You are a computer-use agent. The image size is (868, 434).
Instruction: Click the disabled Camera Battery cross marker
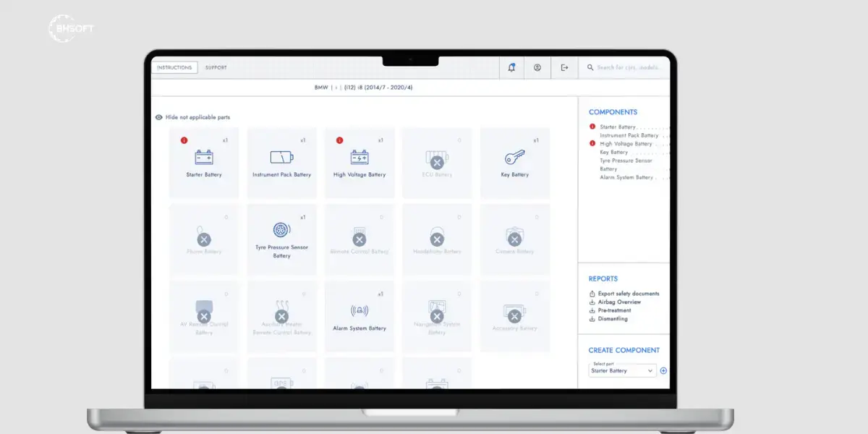(x=514, y=239)
